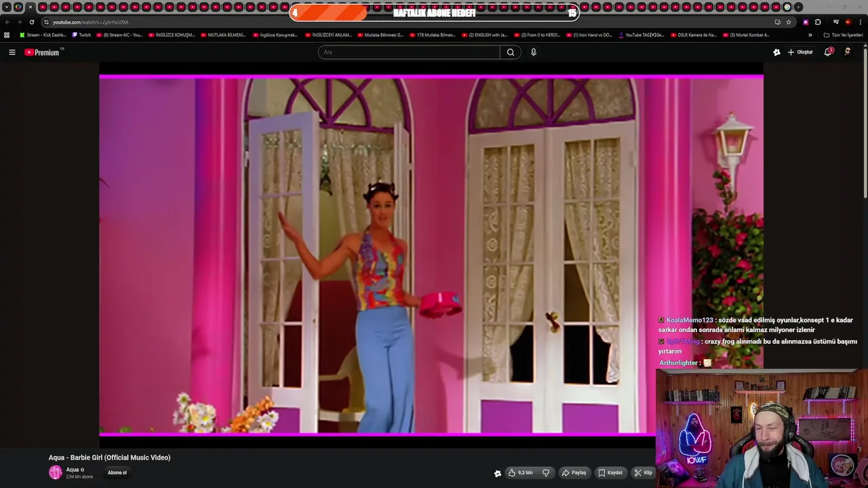
Task: Open the Aqua channel name link
Action: pyautogui.click(x=73, y=470)
